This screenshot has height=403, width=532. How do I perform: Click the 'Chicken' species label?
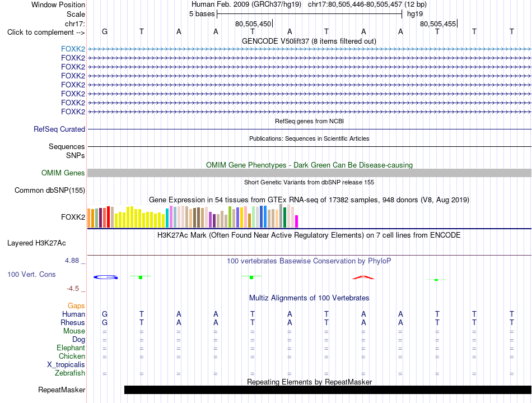click(x=72, y=356)
